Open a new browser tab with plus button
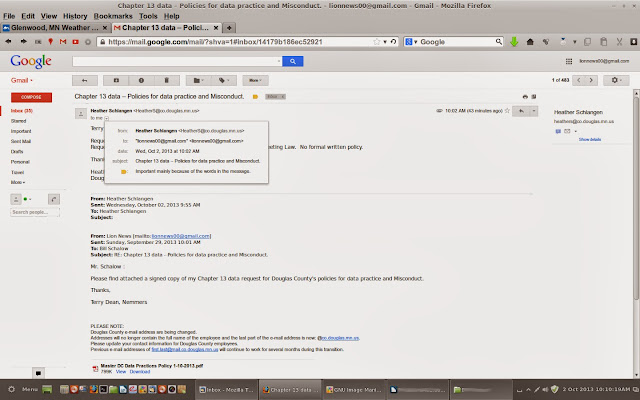This screenshot has height=400, width=640. coord(229,28)
